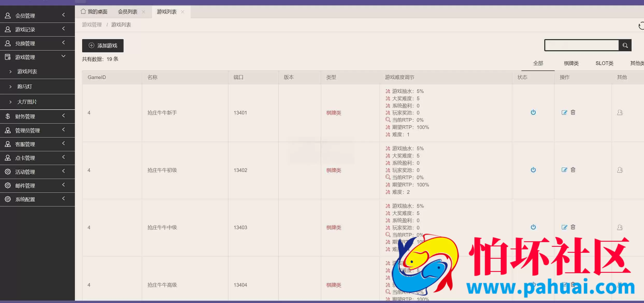644x303 pixels.
Task: Click the search magnifier icon button
Action: pyautogui.click(x=625, y=45)
